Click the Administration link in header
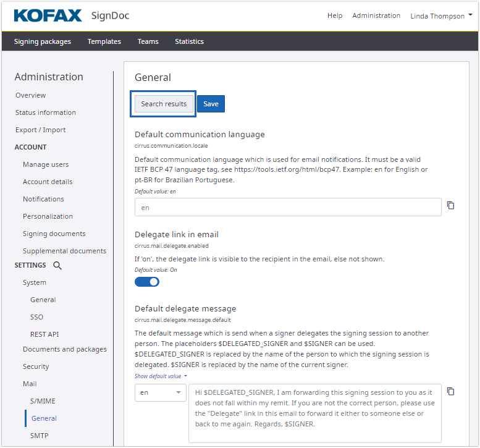480x448 pixels. click(376, 15)
